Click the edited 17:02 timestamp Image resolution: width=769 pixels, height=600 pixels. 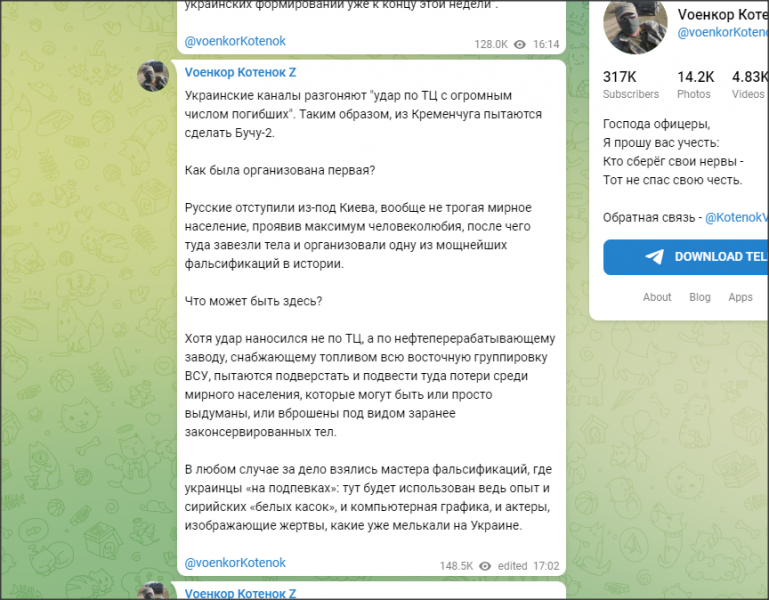coord(528,566)
